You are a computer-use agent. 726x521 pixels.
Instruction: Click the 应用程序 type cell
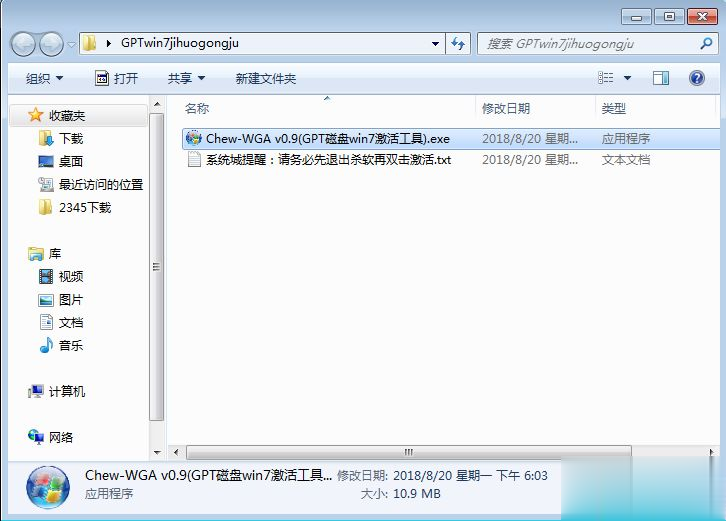pos(626,138)
